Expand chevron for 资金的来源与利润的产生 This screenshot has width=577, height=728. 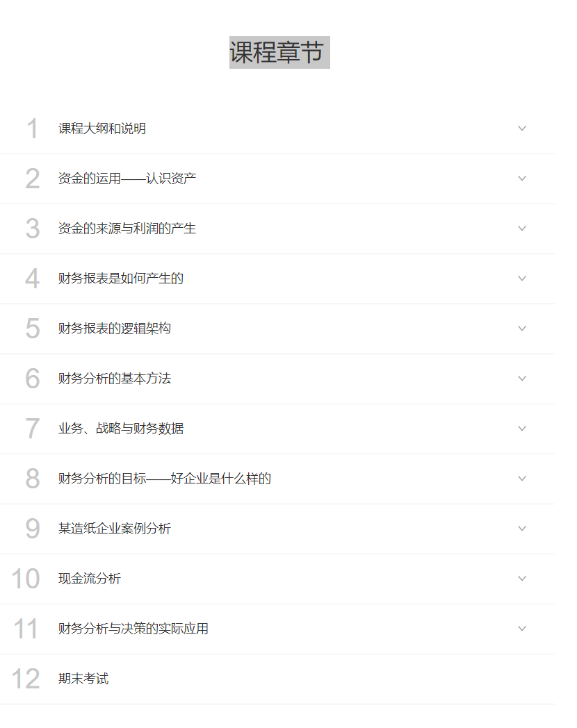521,229
